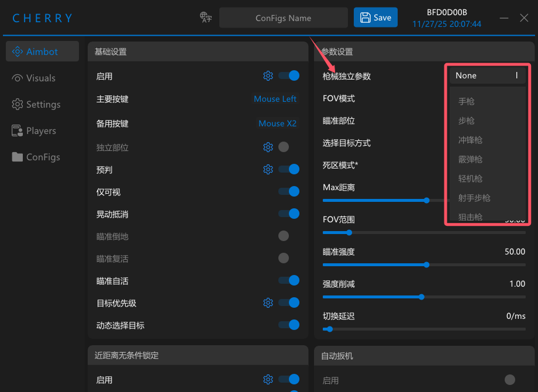Click the 瞄准部位 label
538x392 pixels.
(x=339, y=121)
